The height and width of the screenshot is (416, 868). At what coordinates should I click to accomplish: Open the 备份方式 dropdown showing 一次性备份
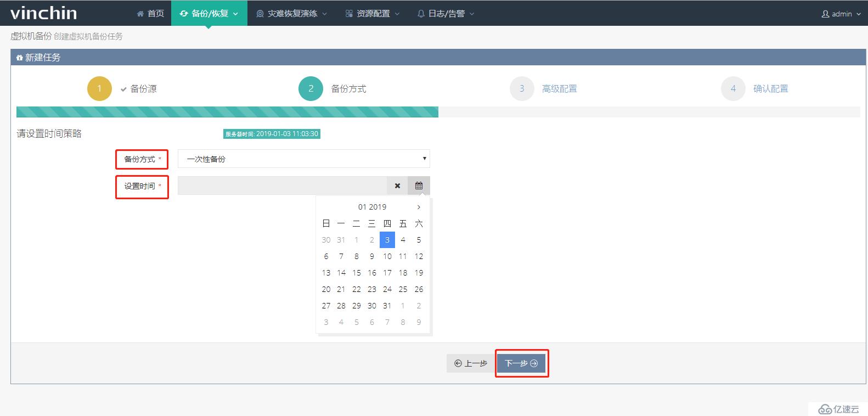pos(304,159)
